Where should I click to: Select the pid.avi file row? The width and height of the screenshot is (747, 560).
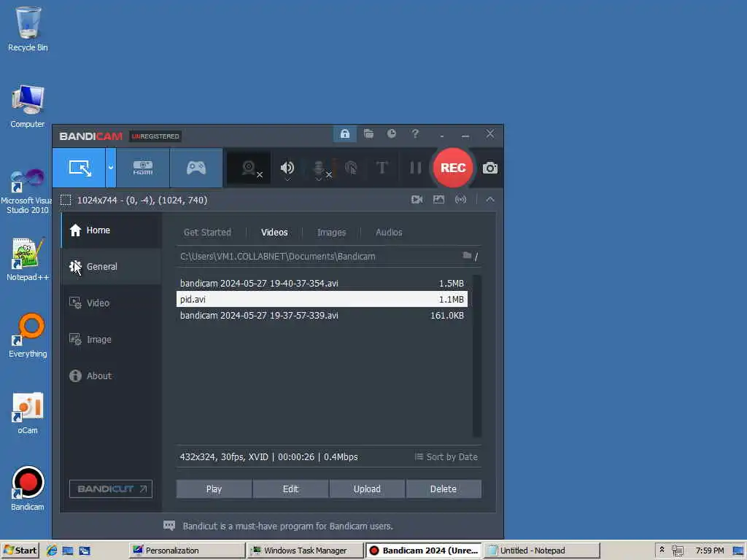pyautogui.click(x=322, y=299)
